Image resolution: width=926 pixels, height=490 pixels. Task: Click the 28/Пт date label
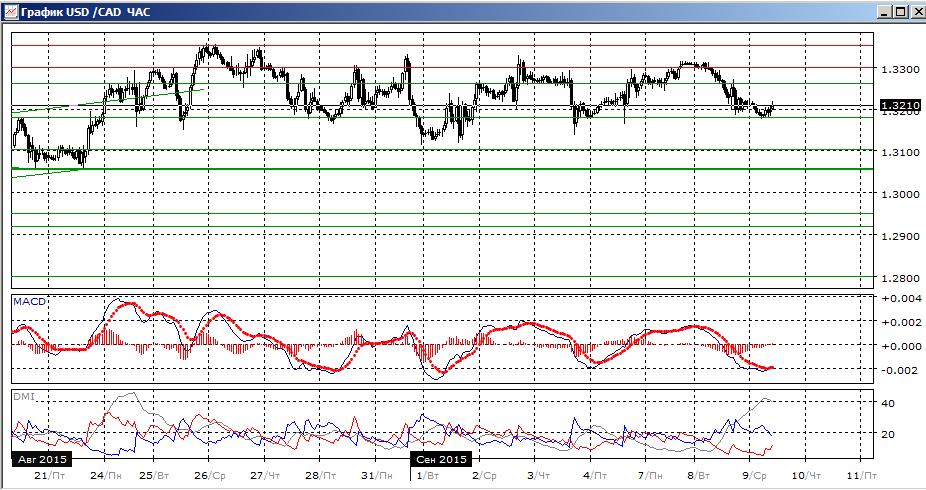(321, 475)
